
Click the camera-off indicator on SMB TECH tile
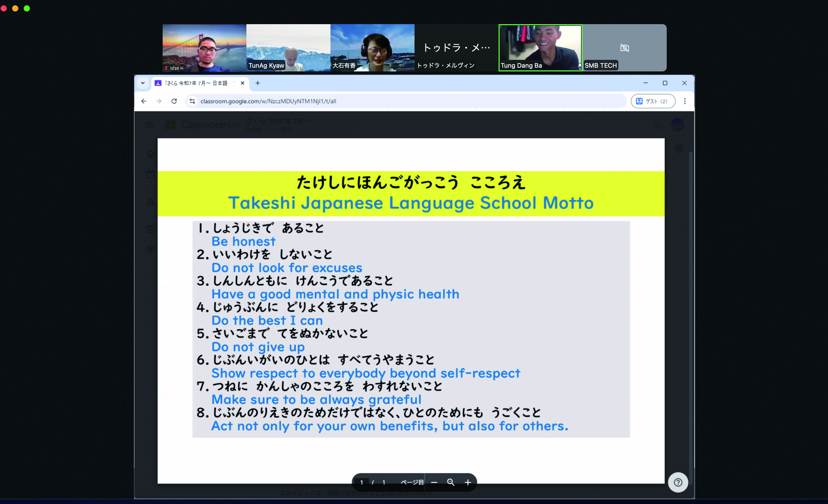624,48
